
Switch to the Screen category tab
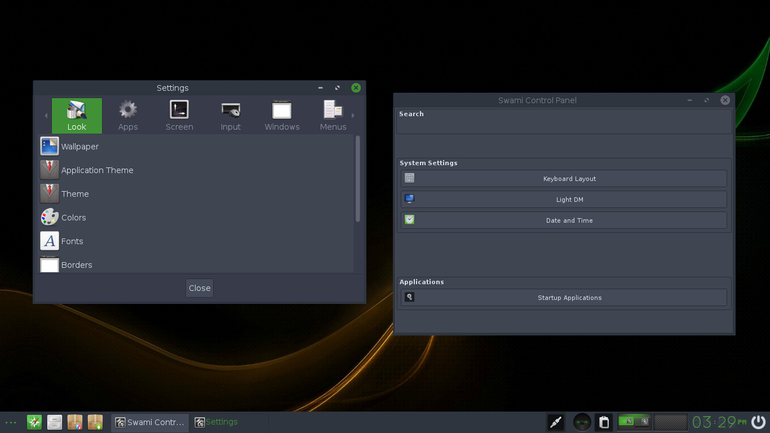[179, 115]
